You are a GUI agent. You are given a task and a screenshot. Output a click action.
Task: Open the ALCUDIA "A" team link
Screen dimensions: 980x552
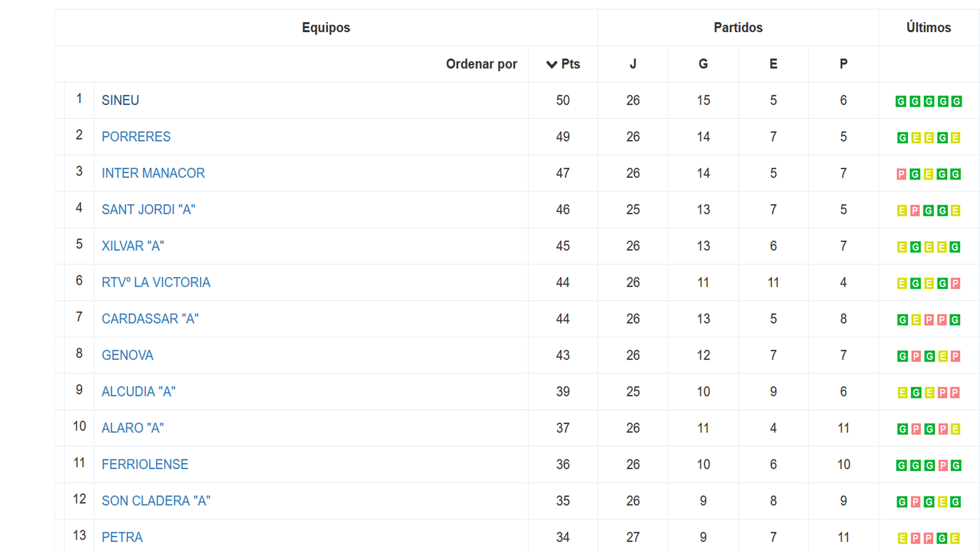(x=138, y=392)
